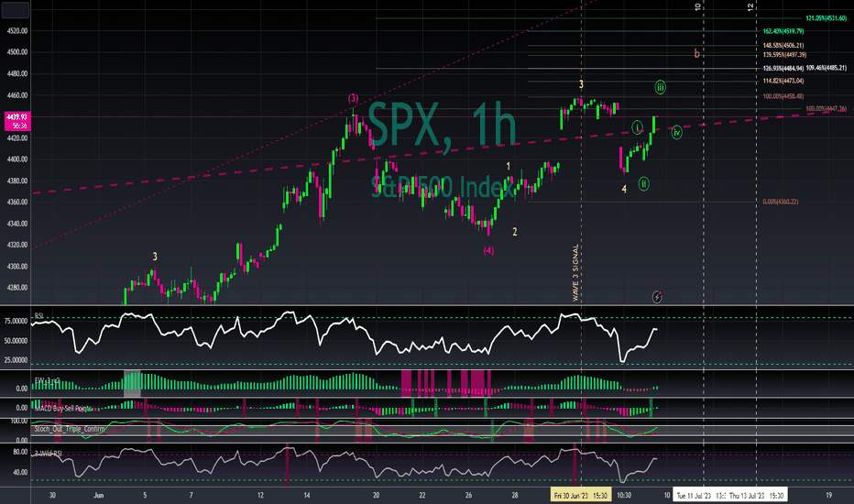Screen dimensions: 854x504
Task: Select Fibonacci level 121.05%(4531.60)
Action: pyautogui.click(x=827, y=18)
